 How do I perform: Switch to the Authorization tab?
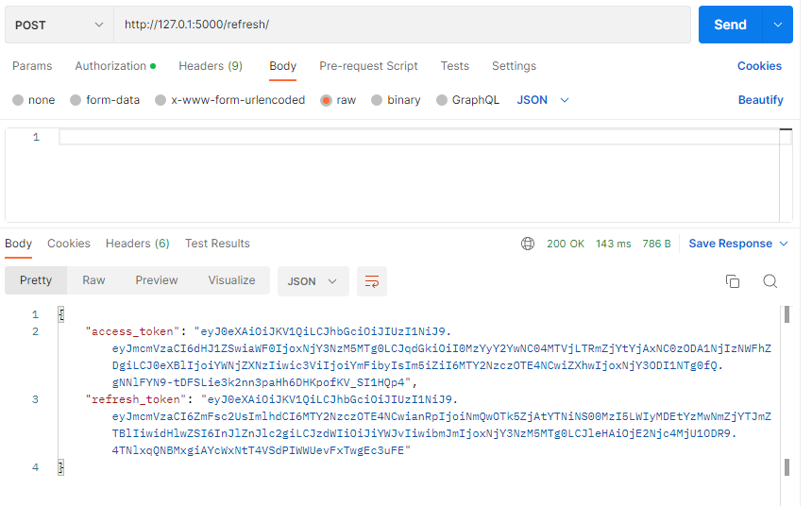pos(115,66)
